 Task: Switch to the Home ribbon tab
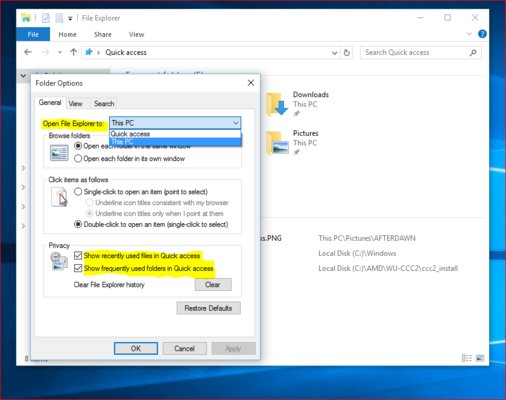[x=67, y=34]
